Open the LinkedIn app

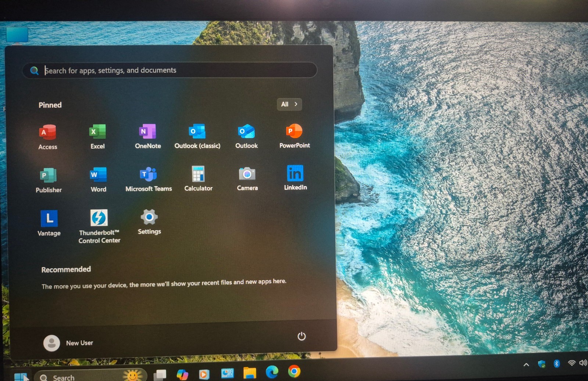(x=295, y=178)
